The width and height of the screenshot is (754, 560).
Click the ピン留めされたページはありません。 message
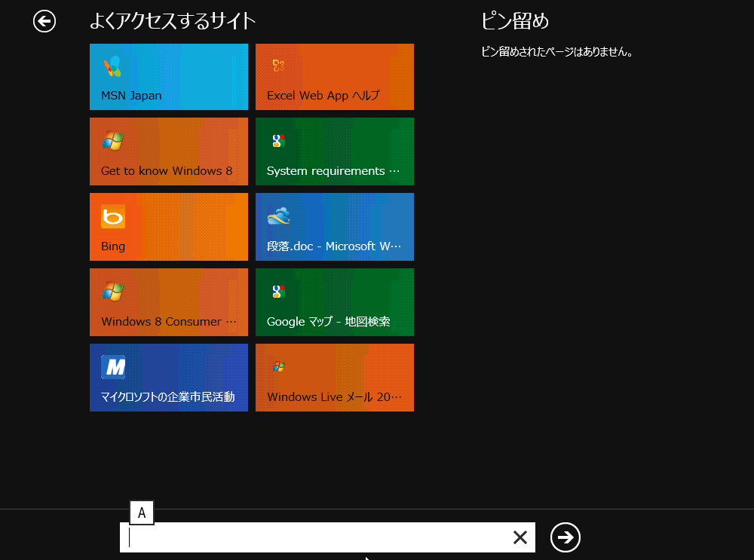(557, 52)
